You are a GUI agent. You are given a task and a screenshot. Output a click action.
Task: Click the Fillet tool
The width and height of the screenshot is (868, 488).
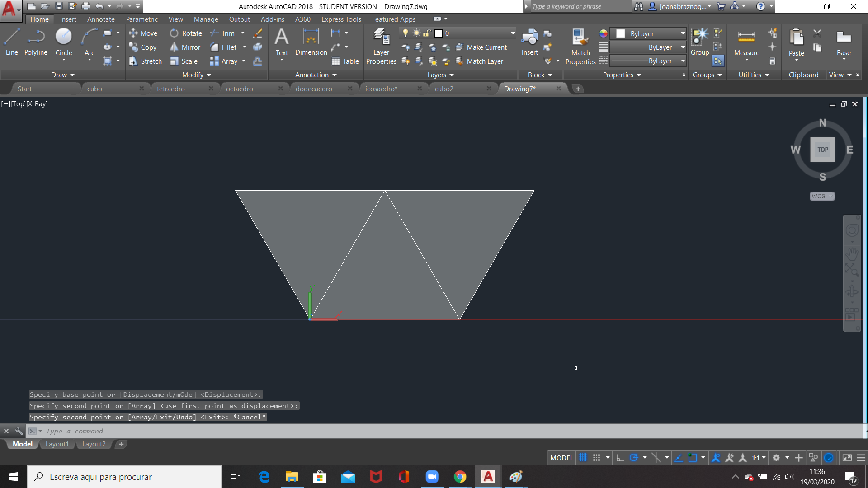click(x=223, y=47)
